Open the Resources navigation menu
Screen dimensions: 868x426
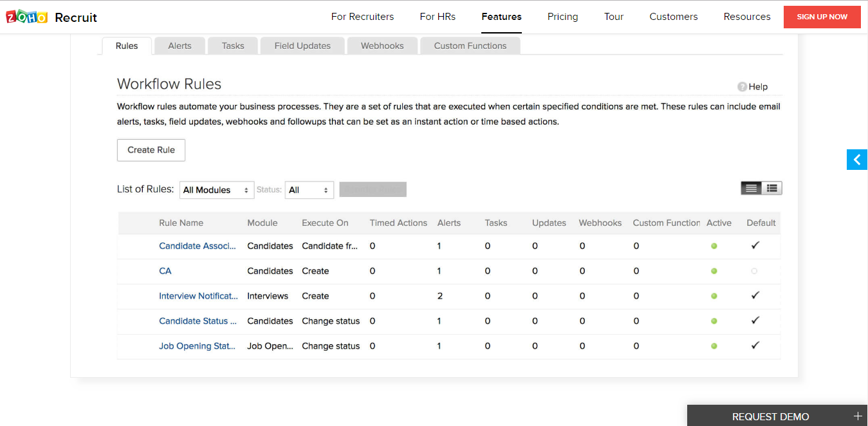[746, 17]
